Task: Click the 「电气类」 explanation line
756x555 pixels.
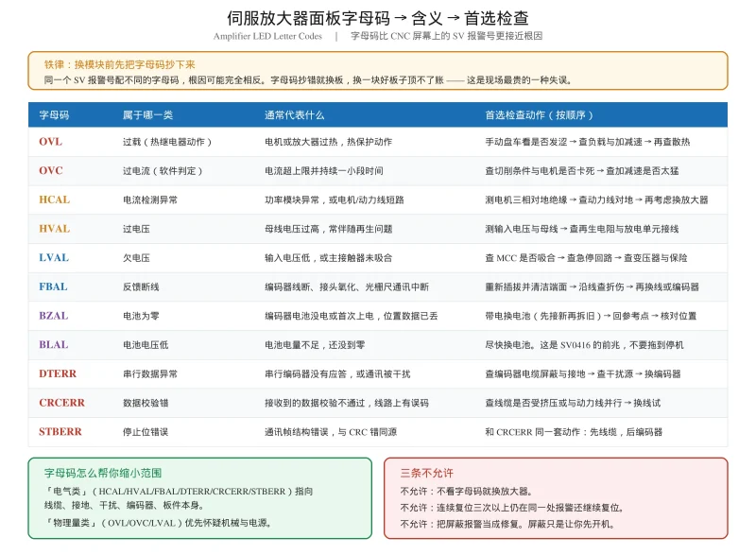Action: click(x=179, y=498)
